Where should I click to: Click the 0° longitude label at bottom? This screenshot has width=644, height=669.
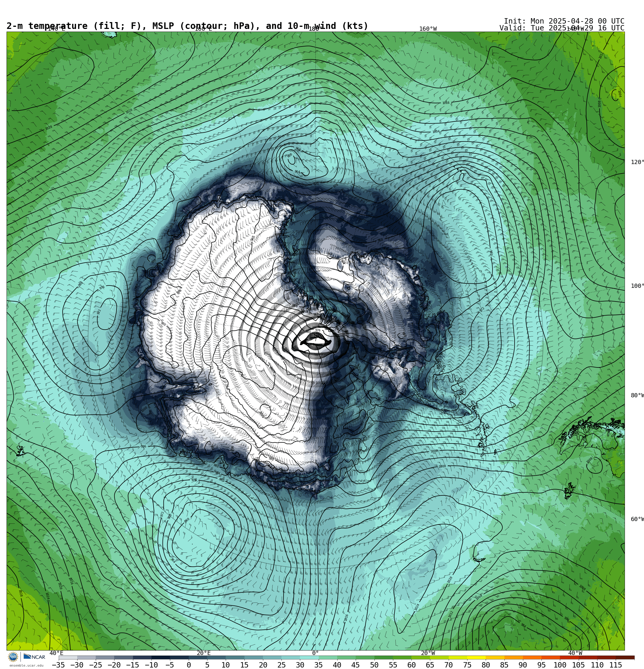click(315, 653)
